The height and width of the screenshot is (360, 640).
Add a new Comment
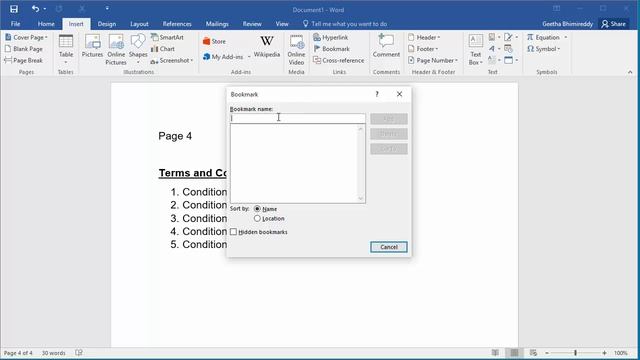(x=386, y=46)
